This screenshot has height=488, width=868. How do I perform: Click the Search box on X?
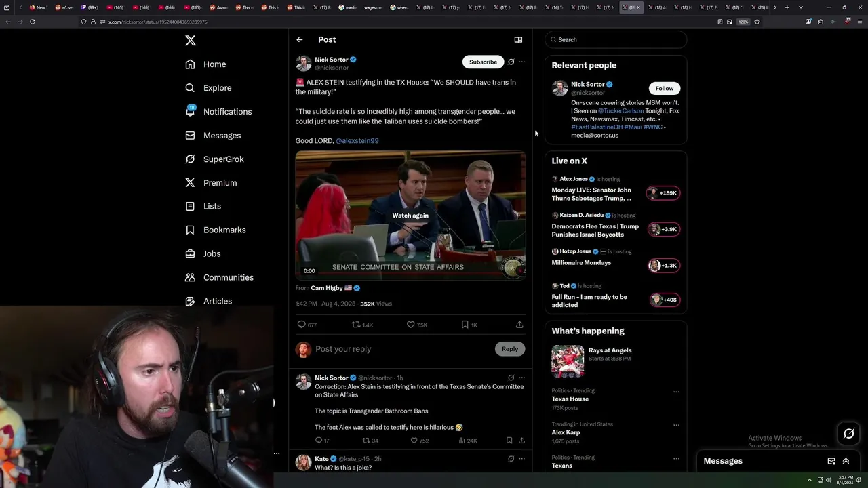click(616, 39)
